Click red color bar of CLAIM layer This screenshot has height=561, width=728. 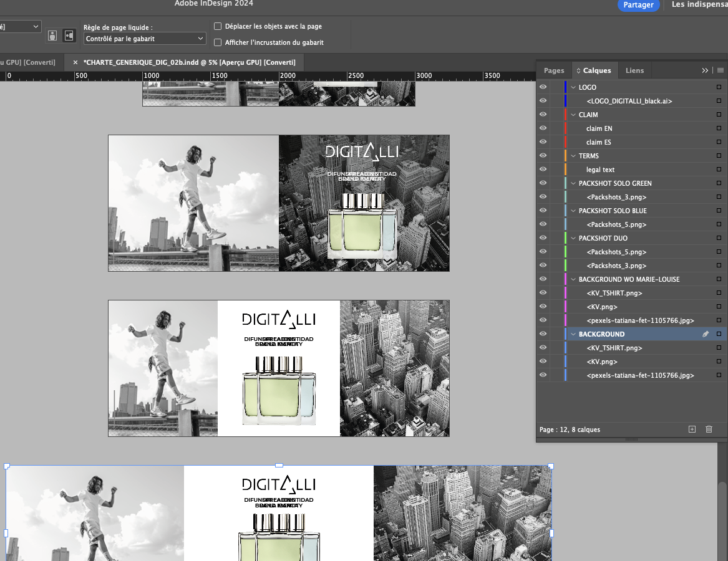point(565,115)
